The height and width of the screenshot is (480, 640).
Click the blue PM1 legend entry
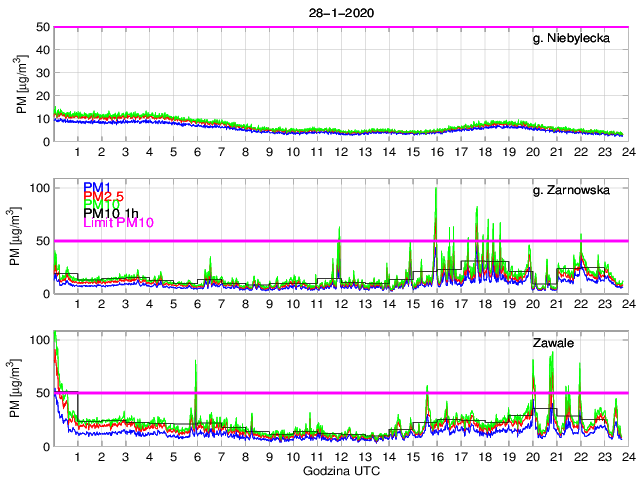click(x=98, y=187)
